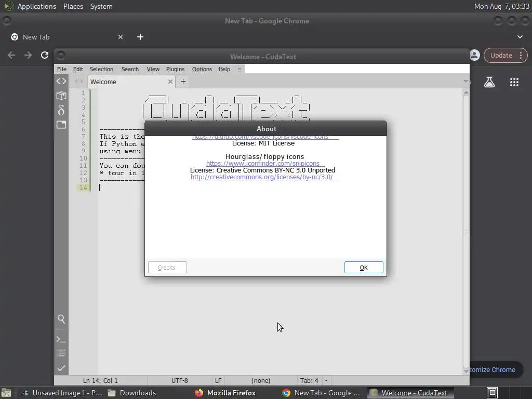Screen dimensions: 532x399
Task: Open the File menu
Action: (x=61, y=69)
